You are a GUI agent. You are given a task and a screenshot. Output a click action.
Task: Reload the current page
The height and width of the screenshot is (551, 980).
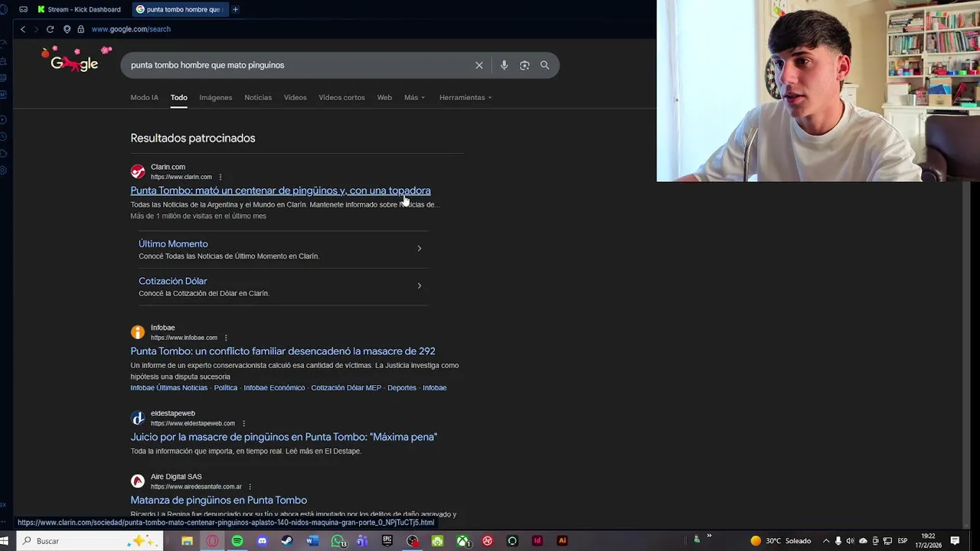[x=50, y=29]
